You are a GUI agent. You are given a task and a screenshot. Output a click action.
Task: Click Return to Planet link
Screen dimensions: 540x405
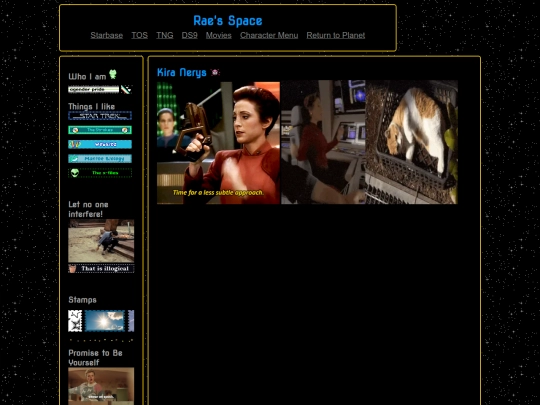pos(336,35)
